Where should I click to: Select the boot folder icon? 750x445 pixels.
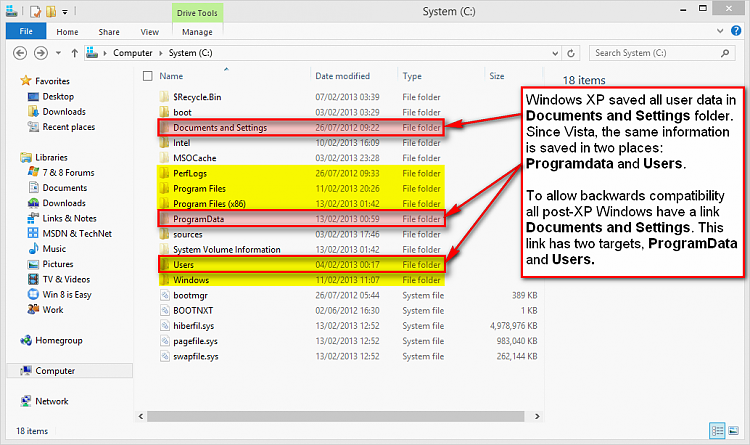[x=164, y=112]
